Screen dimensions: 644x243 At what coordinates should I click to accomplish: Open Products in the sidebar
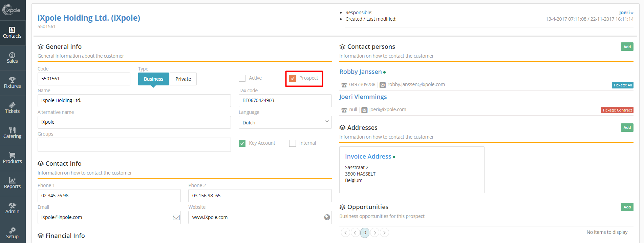pos(13,158)
